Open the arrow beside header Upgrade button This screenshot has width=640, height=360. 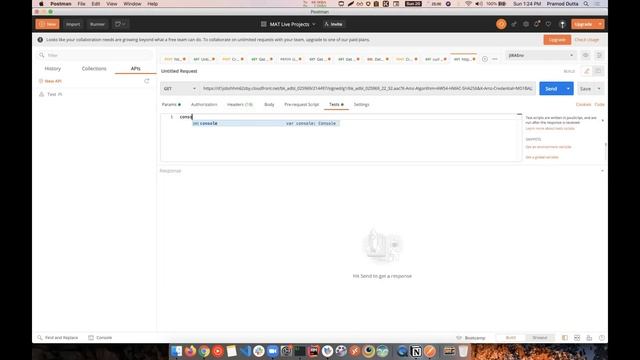(x=600, y=24)
